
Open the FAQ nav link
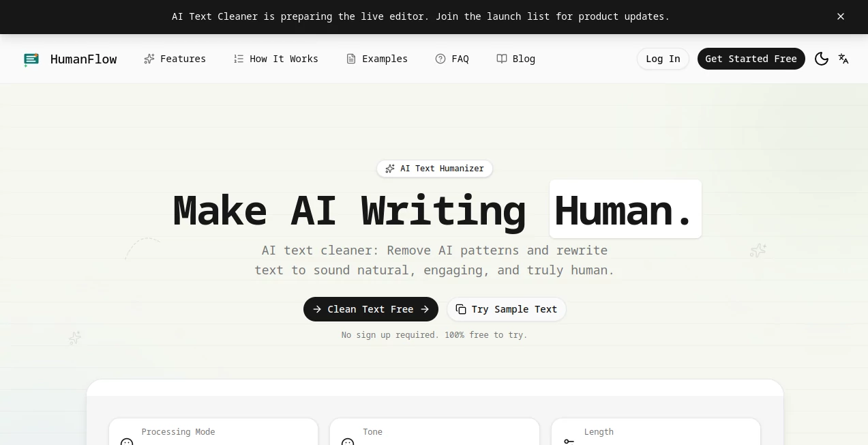pos(452,59)
